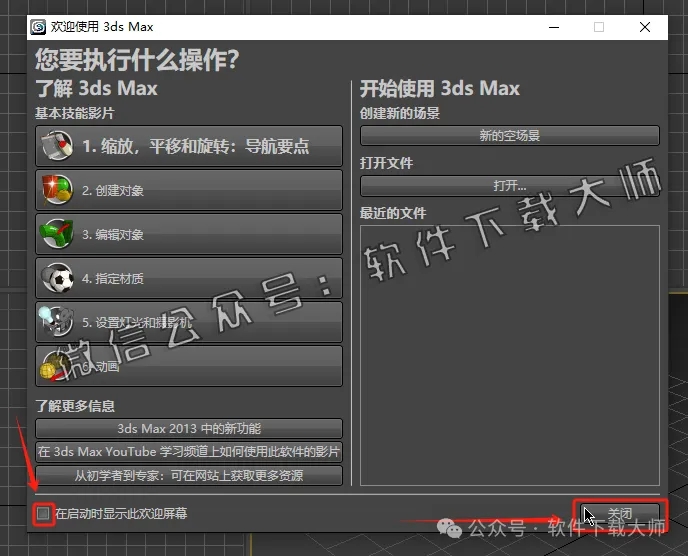Toggle 在启动时显示此欢迎屏幕 checkbox
Screen dimensions: 688x556
tap(43, 513)
